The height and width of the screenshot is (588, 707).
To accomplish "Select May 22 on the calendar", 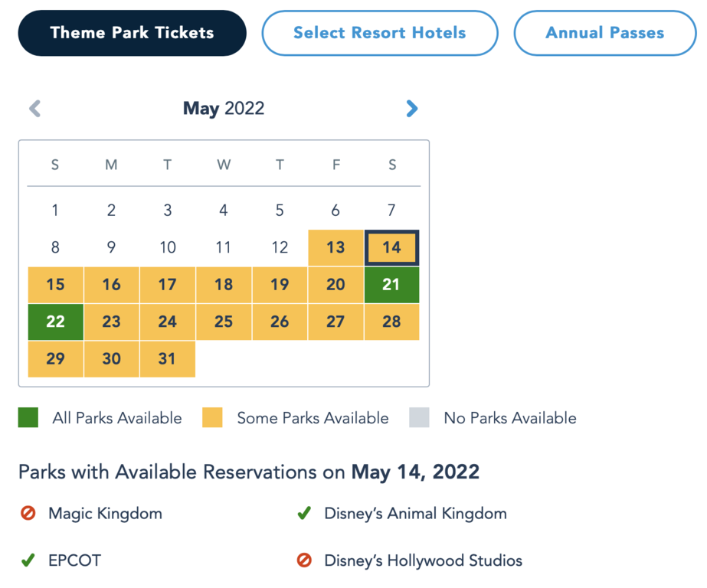I will click(55, 322).
